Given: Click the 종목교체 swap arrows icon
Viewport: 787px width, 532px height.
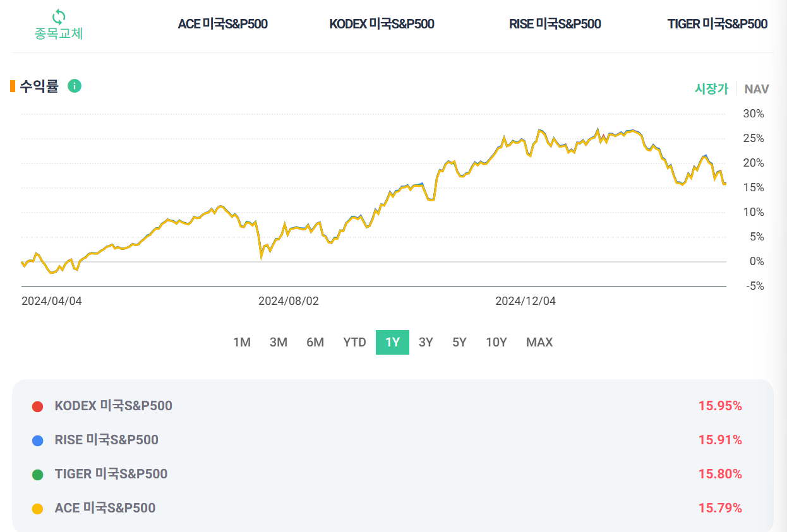Looking at the screenshot, I should coord(59,16).
